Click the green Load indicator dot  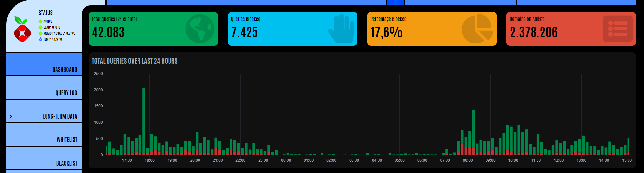click(x=40, y=27)
